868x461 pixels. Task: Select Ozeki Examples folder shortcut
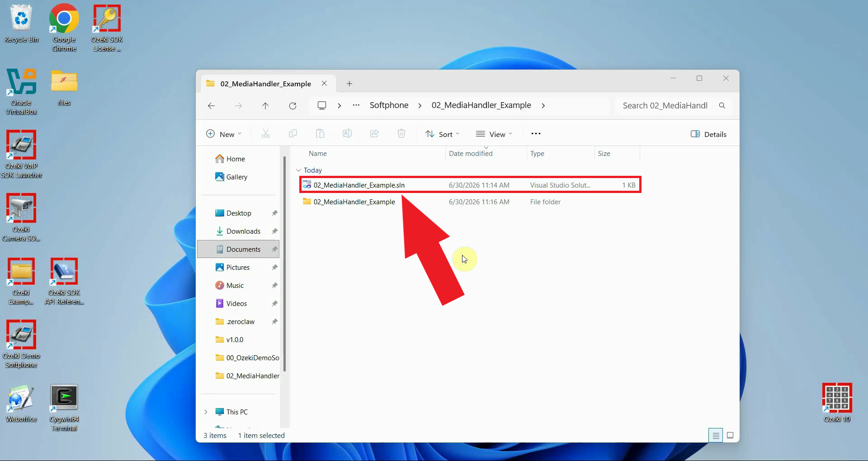pyautogui.click(x=21, y=281)
